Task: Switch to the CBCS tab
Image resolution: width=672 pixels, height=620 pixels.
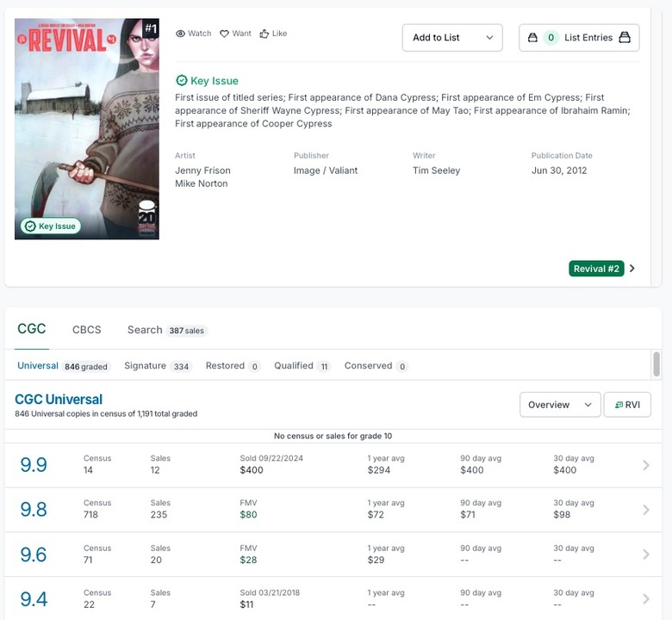Action: coord(86,330)
